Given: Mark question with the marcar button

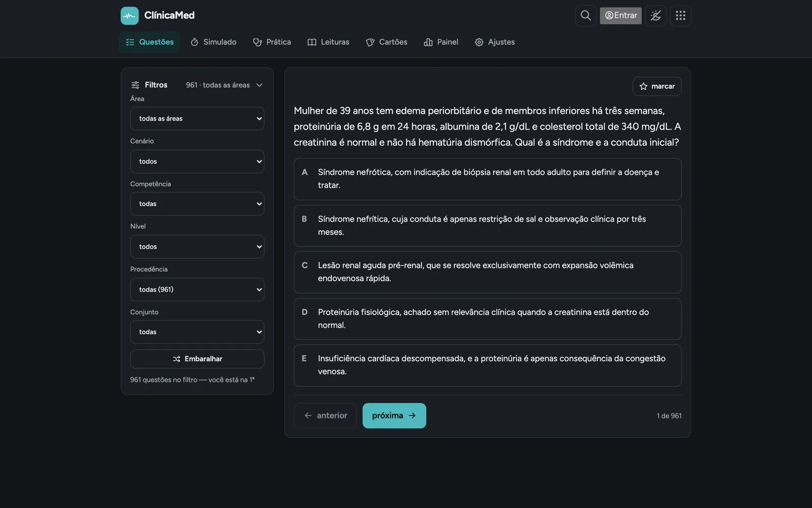Looking at the screenshot, I should 657,86.
